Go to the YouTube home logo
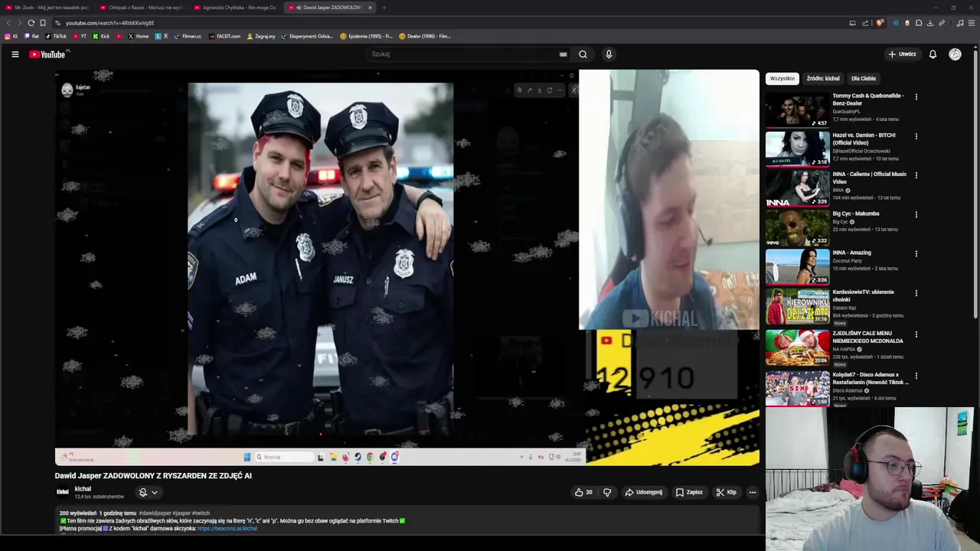 [x=49, y=54]
